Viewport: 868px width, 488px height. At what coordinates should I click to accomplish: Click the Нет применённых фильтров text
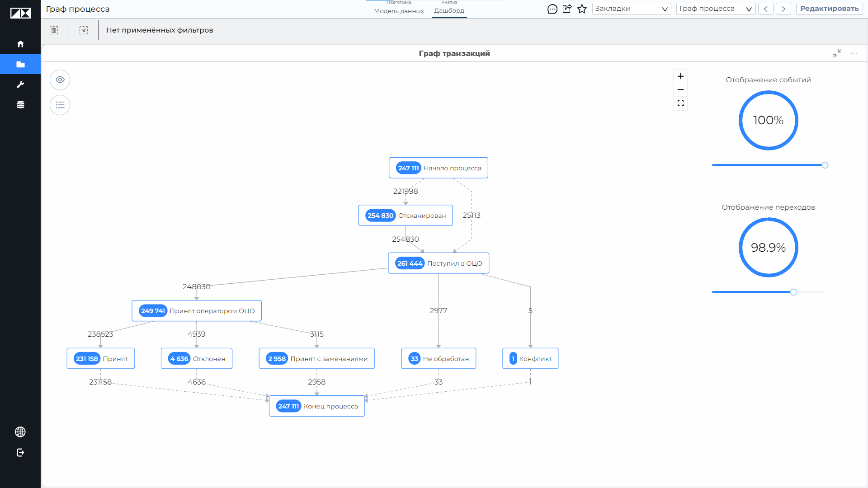click(x=160, y=30)
